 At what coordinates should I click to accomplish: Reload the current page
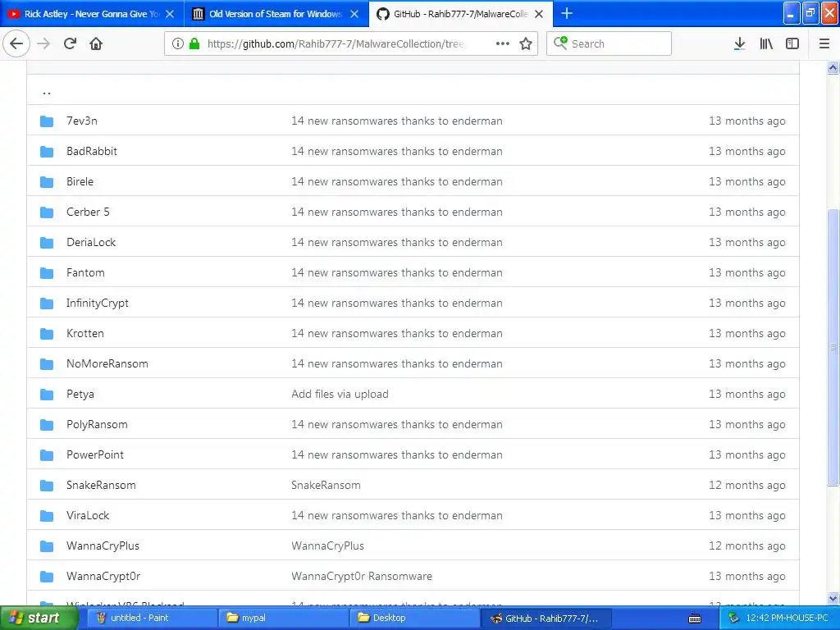point(71,43)
